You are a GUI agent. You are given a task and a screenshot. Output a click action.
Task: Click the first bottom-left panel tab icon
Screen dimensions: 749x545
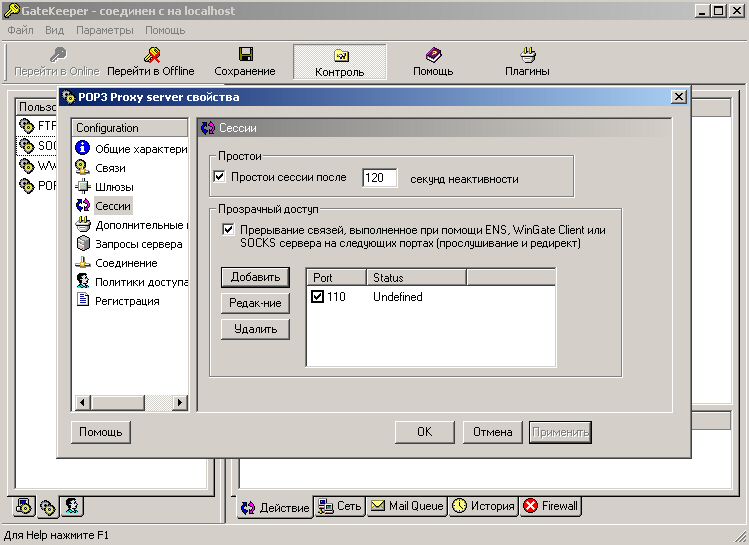24,506
